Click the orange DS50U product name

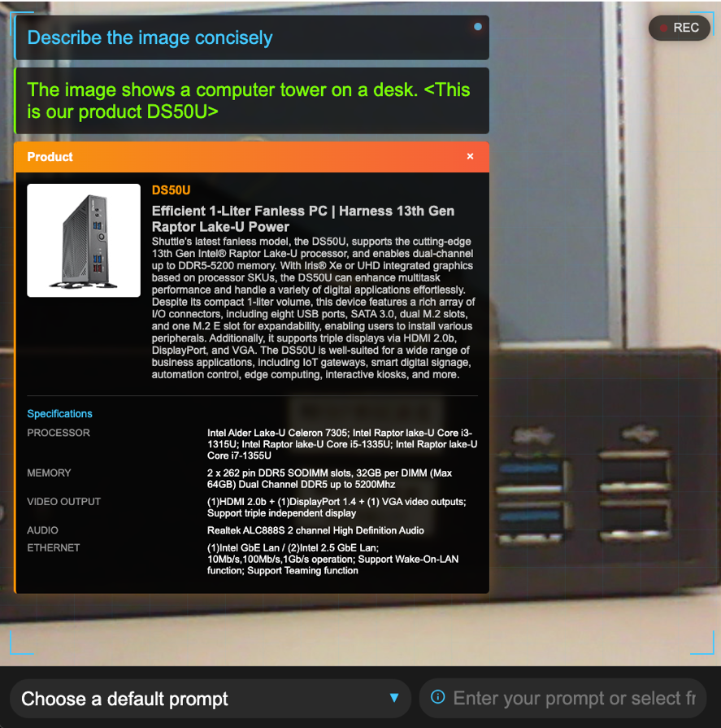point(172,190)
